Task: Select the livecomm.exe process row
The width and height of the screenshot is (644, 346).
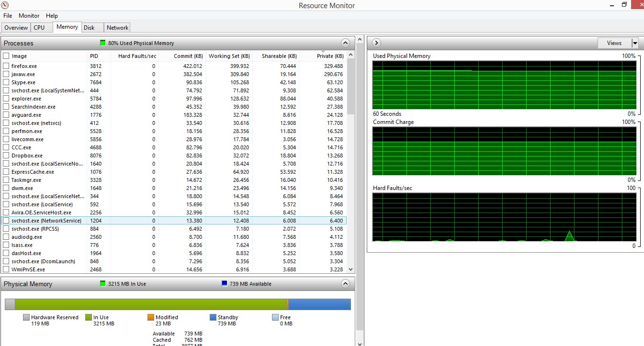Action: coord(174,139)
